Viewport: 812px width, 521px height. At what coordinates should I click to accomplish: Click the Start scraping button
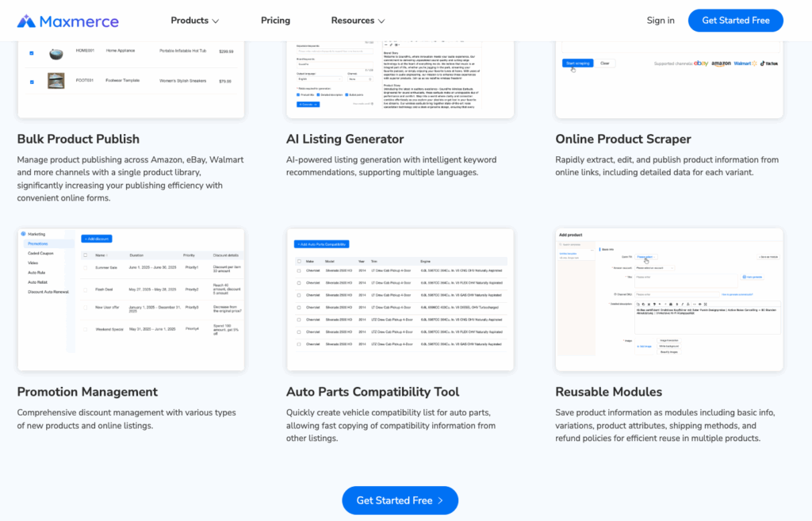tap(577, 63)
